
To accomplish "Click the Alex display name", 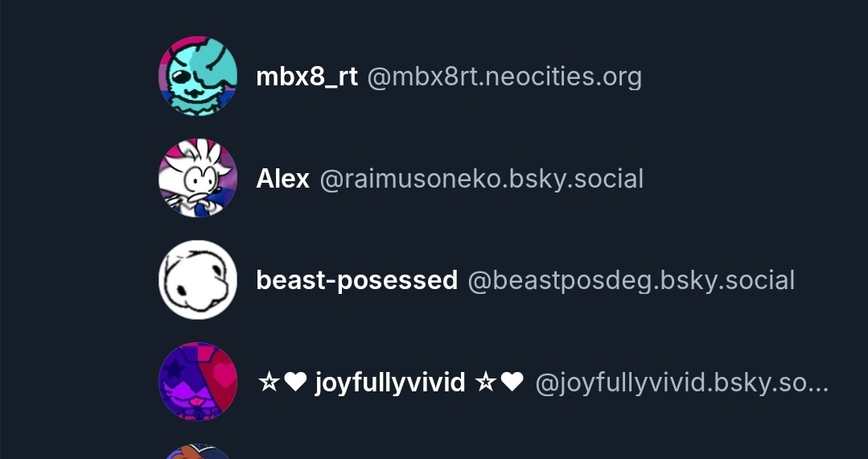I will coord(282,179).
